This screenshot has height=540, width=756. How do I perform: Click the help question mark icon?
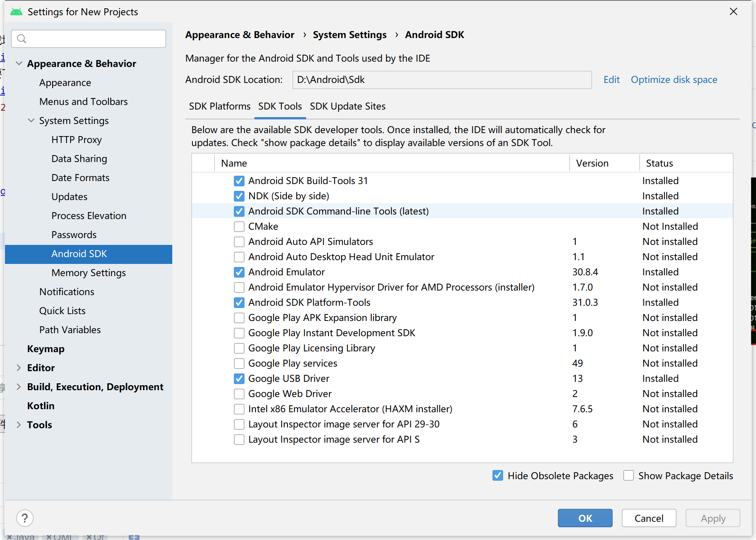25,518
